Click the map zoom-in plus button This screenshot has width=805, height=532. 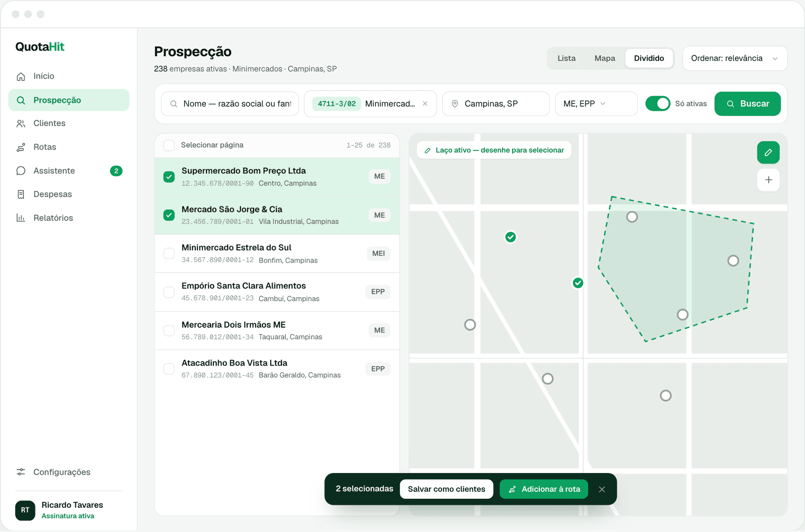(x=768, y=180)
